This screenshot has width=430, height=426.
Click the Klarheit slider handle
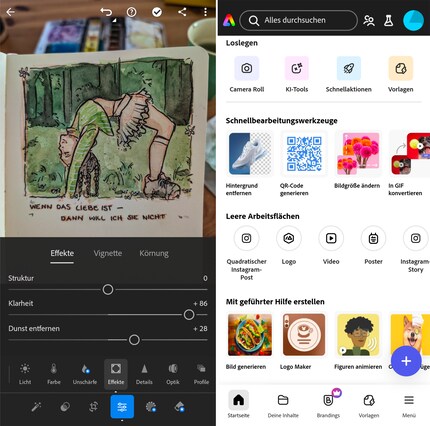(189, 315)
